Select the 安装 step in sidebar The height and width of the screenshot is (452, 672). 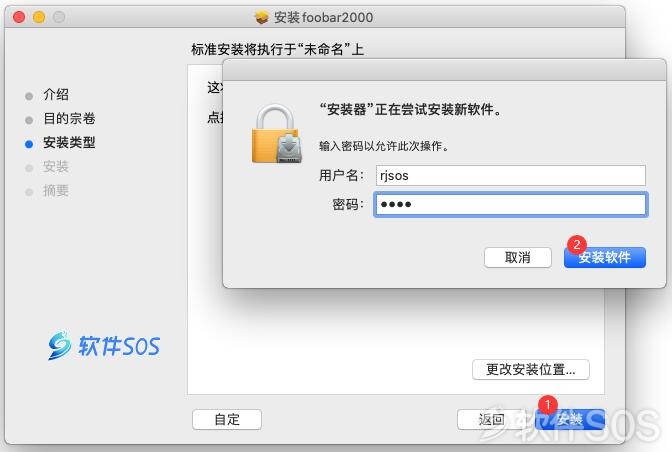pyautogui.click(x=56, y=167)
